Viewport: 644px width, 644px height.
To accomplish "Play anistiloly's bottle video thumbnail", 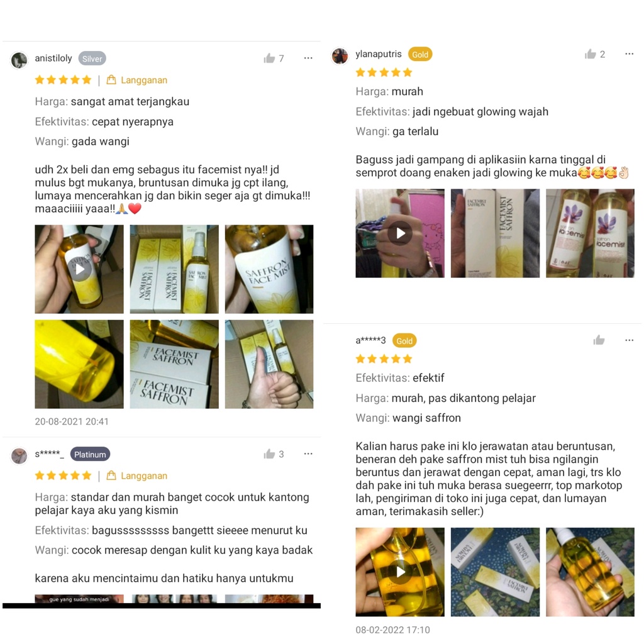I will click(x=79, y=269).
